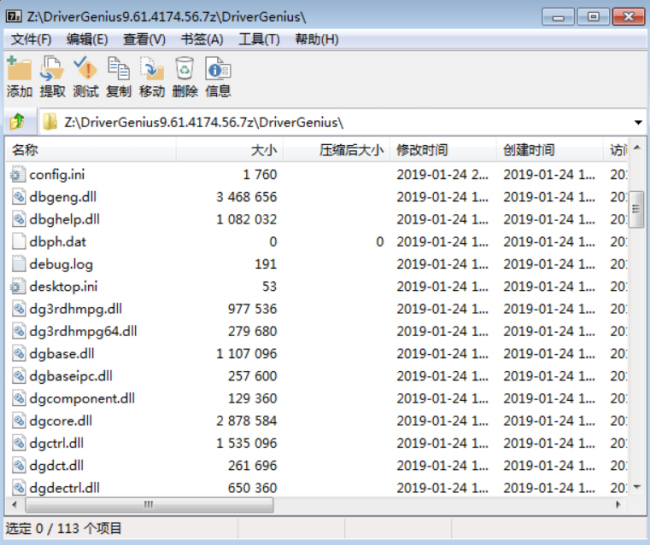Select the dbghelp.dll file icon

click(18, 219)
